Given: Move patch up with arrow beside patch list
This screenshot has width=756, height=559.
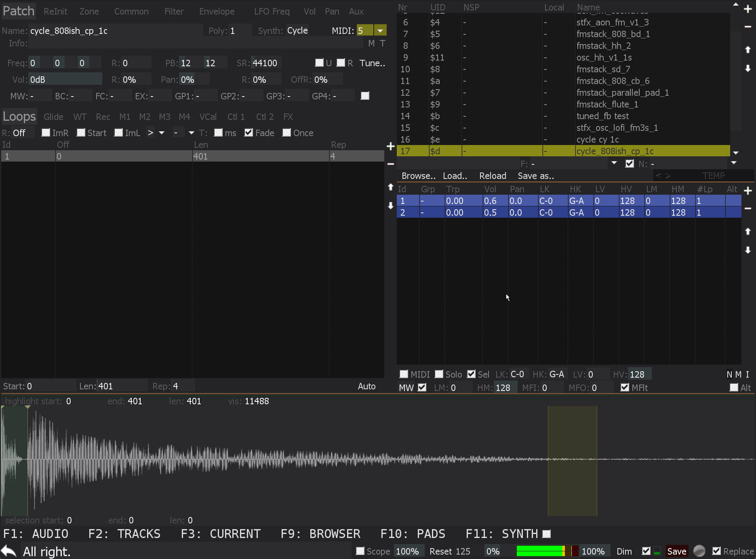Looking at the screenshot, I should (748, 50).
